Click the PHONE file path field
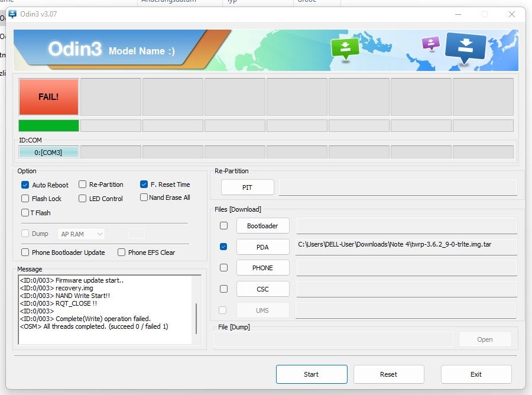This screenshot has height=395, width=532. (407, 268)
